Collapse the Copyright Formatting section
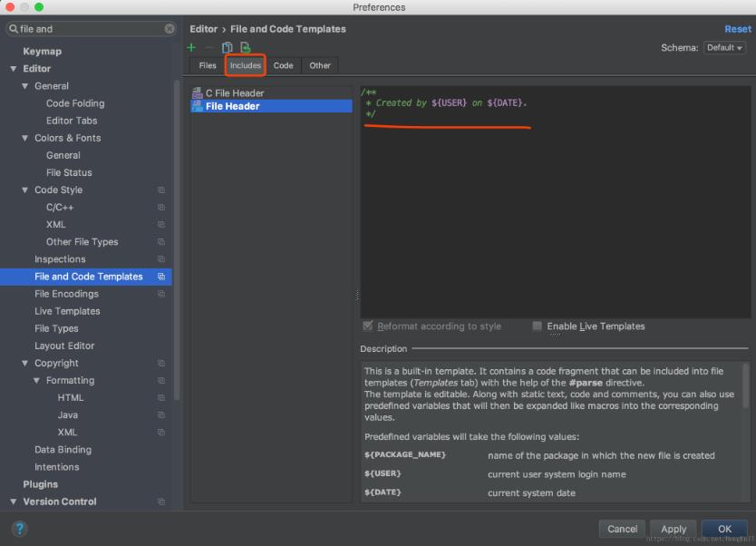 click(x=38, y=380)
